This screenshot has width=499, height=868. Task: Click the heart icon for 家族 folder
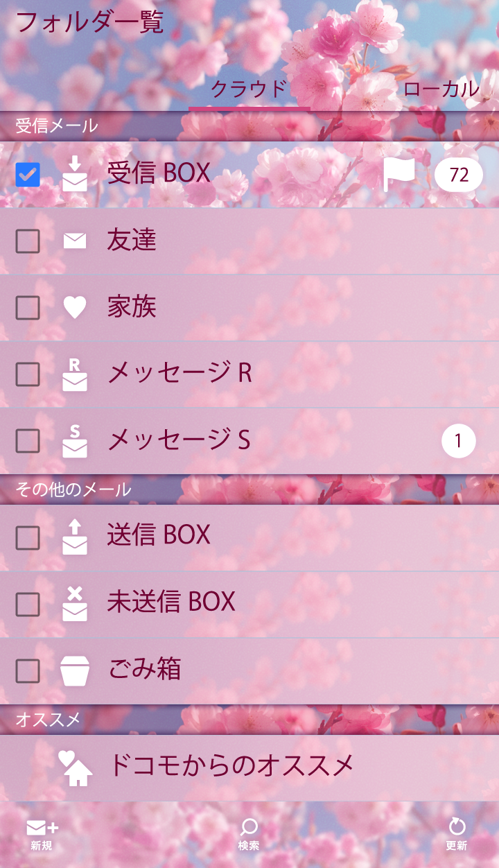[75, 307]
